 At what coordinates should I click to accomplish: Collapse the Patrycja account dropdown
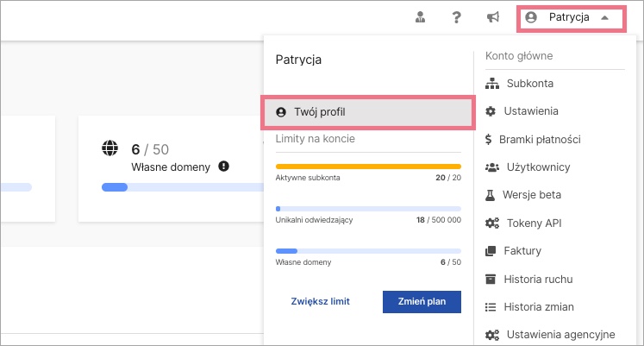pyautogui.click(x=572, y=18)
